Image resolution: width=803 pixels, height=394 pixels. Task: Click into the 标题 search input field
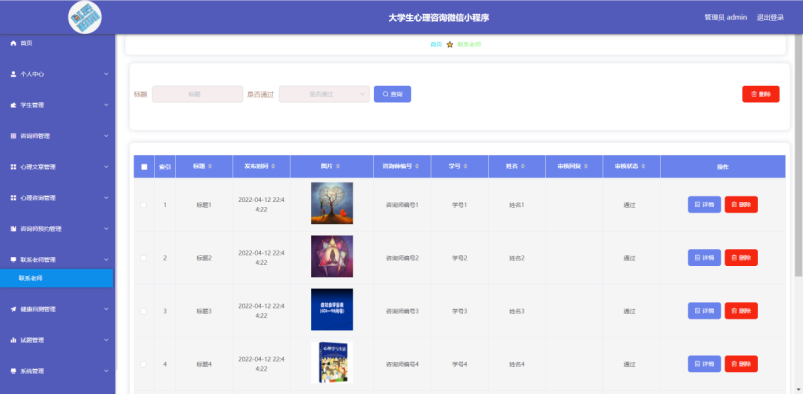pos(197,94)
